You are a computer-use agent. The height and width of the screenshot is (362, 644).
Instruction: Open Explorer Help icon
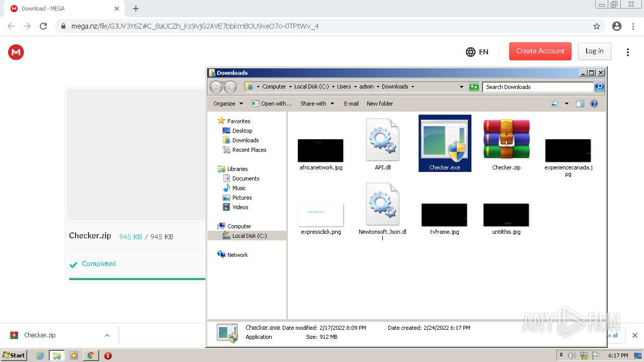(594, 104)
